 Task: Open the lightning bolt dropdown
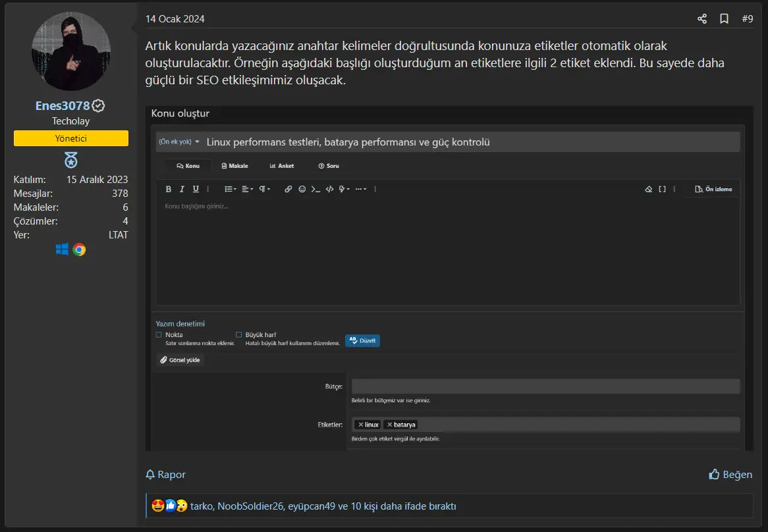[344, 189]
